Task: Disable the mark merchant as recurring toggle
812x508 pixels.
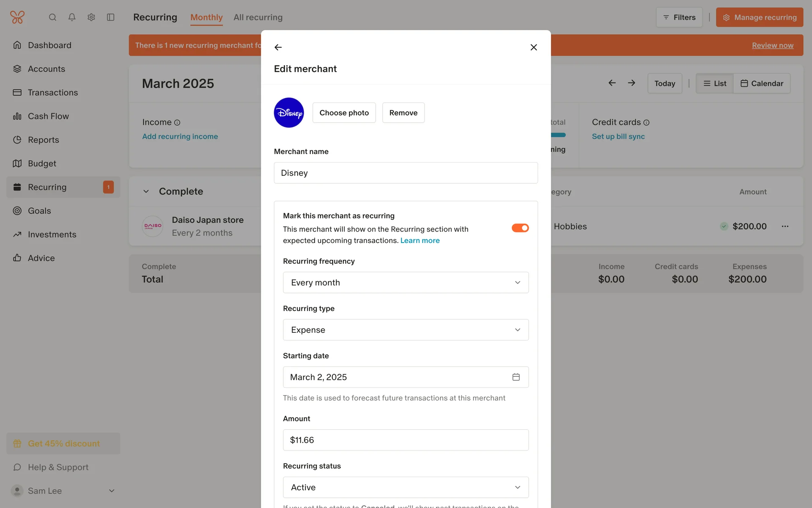Action: pos(520,228)
